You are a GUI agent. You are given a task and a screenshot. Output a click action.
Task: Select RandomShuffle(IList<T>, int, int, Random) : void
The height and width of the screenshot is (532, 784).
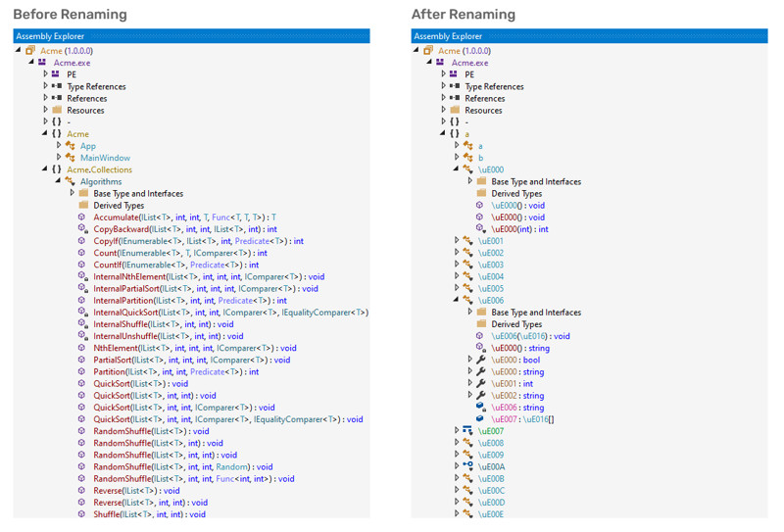pyautogui.click(x=183, y=466)
